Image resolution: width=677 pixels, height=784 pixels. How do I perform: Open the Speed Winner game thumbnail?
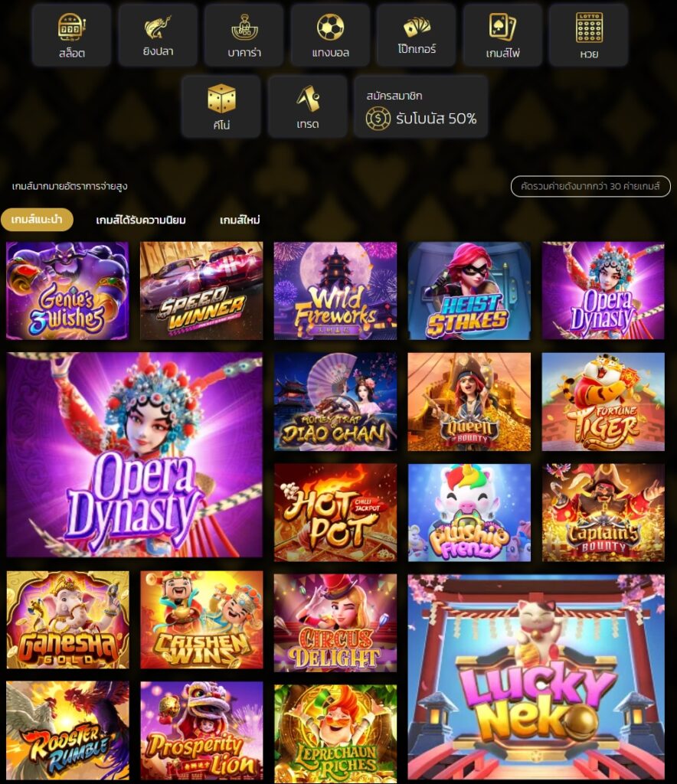pos(201,291)
